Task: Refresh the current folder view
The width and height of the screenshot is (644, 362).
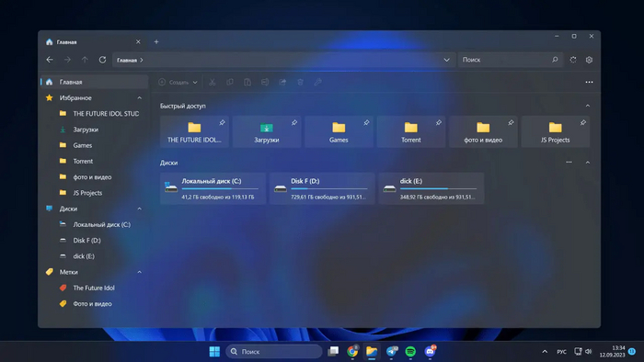Action: tap(102, 60)
